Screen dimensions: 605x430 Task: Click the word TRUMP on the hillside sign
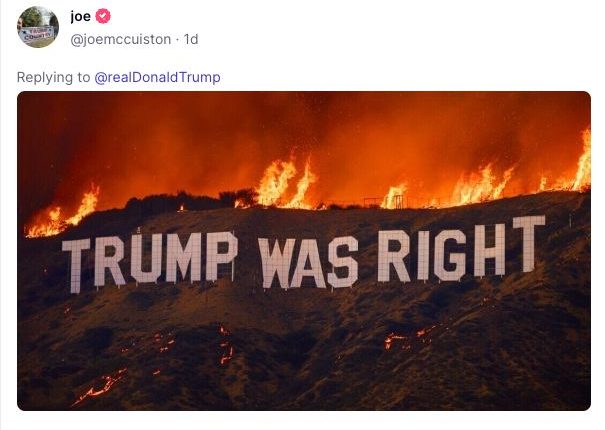click(x=150, y=260)
